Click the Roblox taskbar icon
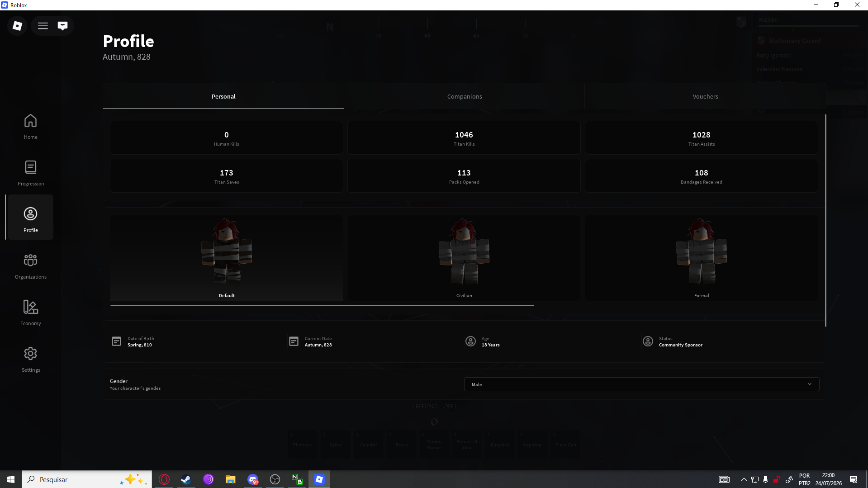Viewport: 868px width, 488px height. tap(319, 479)
